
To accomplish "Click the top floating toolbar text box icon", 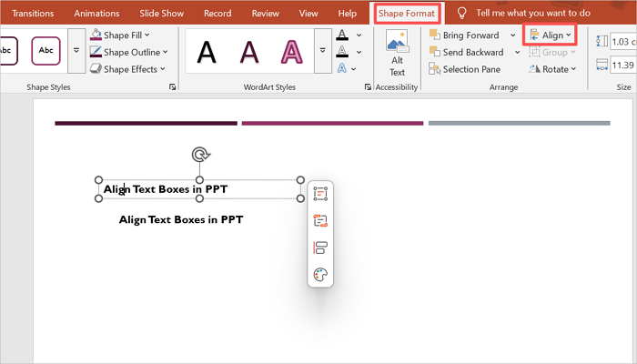I will (x=320, y=194).
